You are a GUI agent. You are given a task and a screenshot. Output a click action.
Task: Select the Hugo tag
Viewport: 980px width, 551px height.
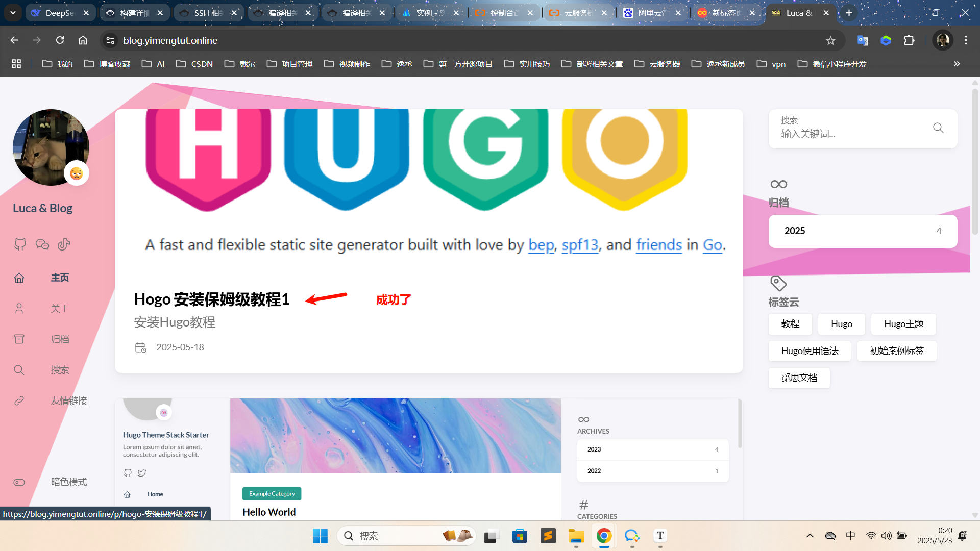coord(841,324)
